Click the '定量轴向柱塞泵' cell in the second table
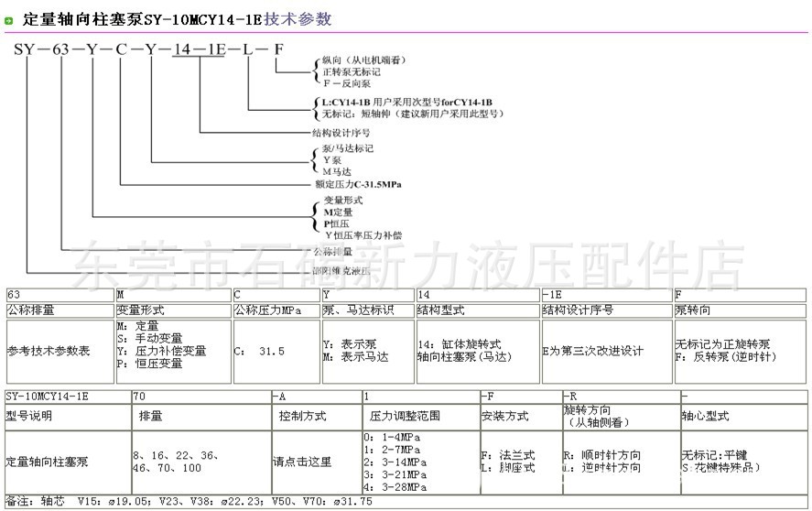Screen dimensions: 812x511 (68, 462)
